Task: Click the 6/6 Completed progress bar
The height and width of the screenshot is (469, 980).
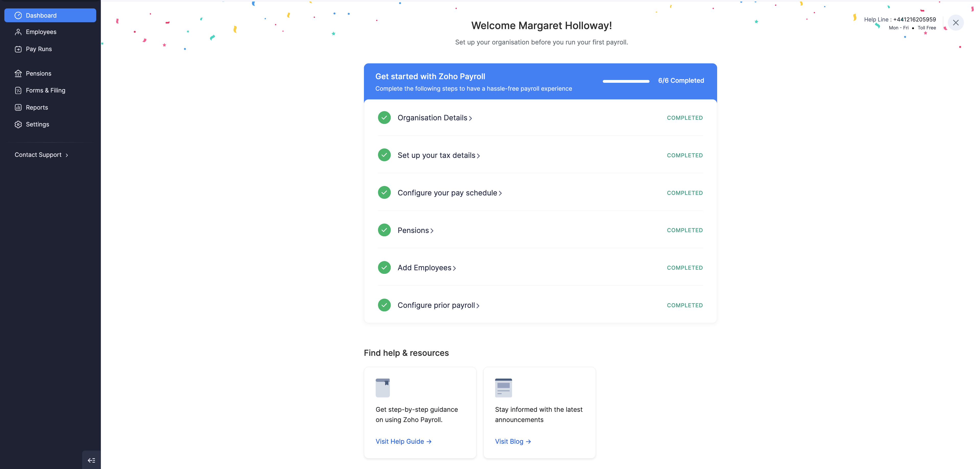Action: 626,81
